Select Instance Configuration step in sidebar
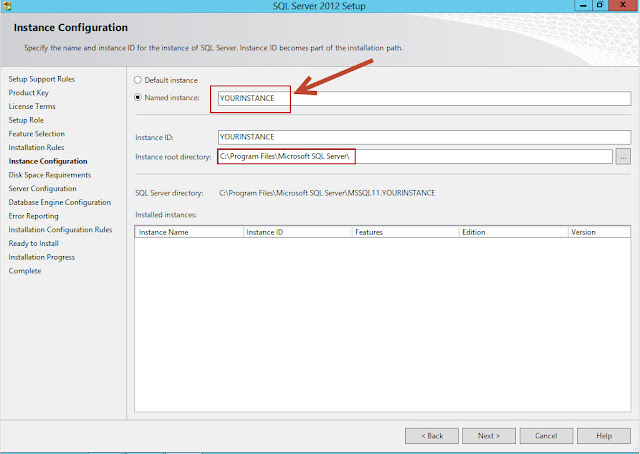Image resolution: width=640 pixels, height=454 pixels. click(48, 161)
